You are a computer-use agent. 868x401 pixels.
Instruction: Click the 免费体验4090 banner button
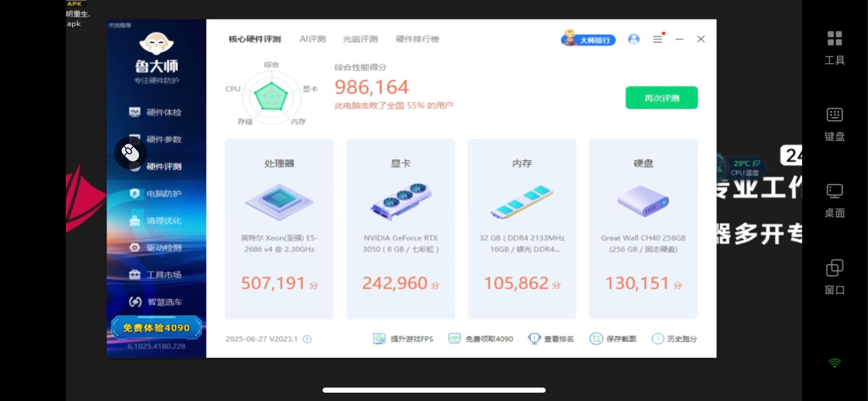click(156, 328)
